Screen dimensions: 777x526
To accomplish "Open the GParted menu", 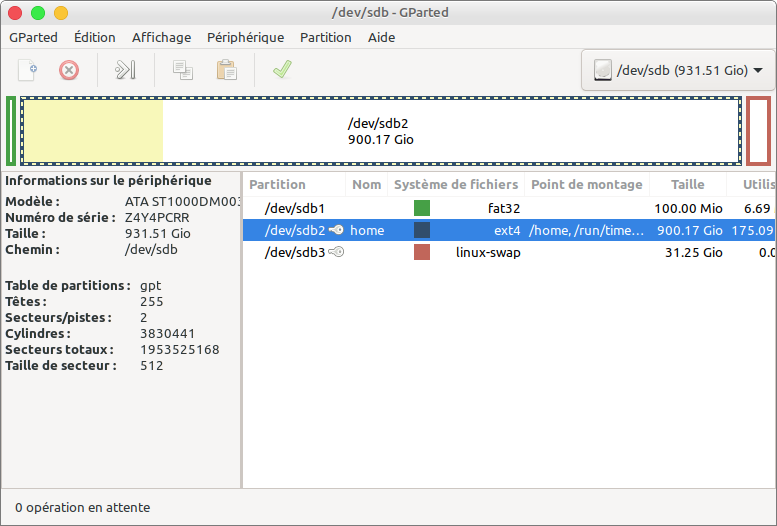I will (x=33, y=37).
